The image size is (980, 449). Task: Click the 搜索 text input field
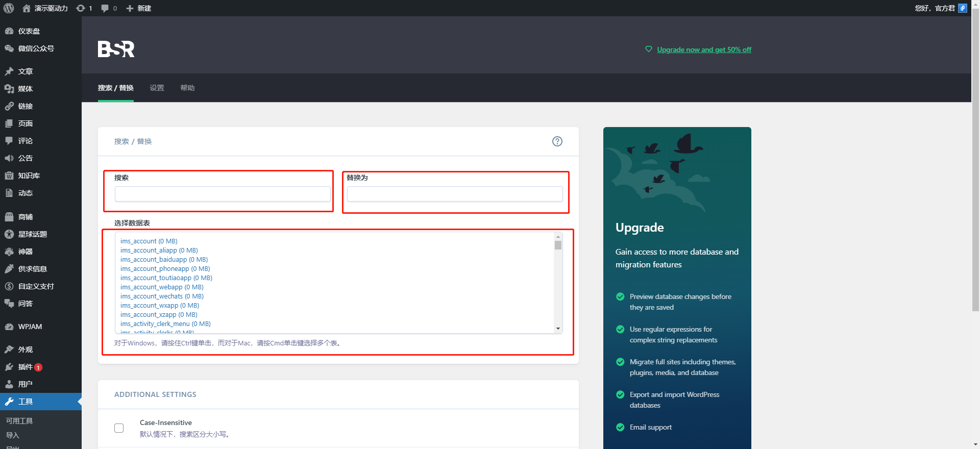(x=223, y=194)
